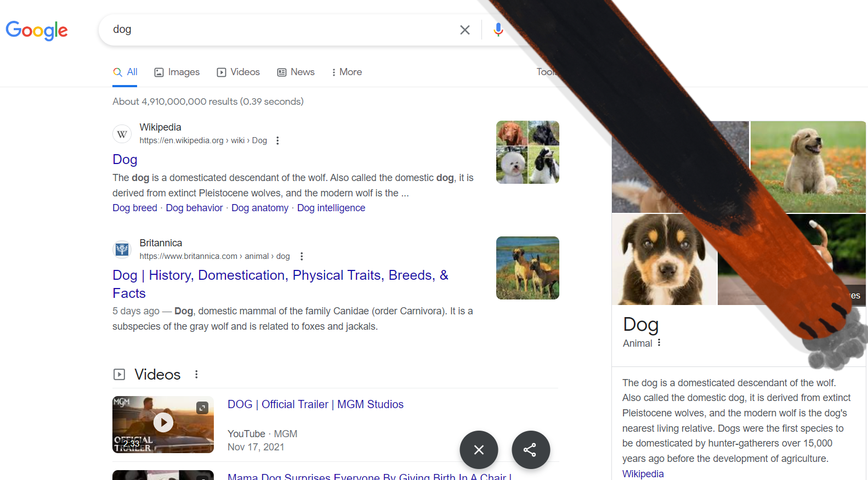Open the Wikipedia Dog result title
Image resolution: width=868 pixels, height=480 pixels.
click(x=125, y=159)
